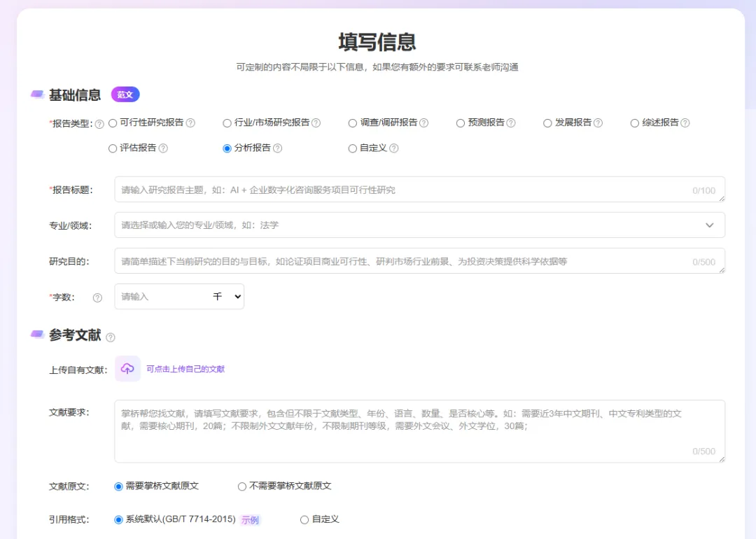756x539 pixels.
Task: Click resize handle of 报告标题 field
Action: click(722, 199)
